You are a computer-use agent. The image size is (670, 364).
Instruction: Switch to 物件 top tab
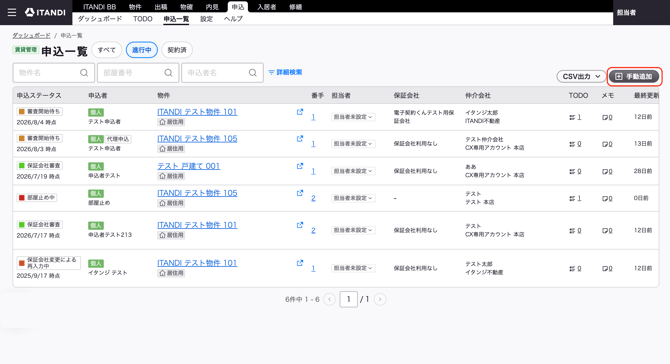[x=135, y=6]
